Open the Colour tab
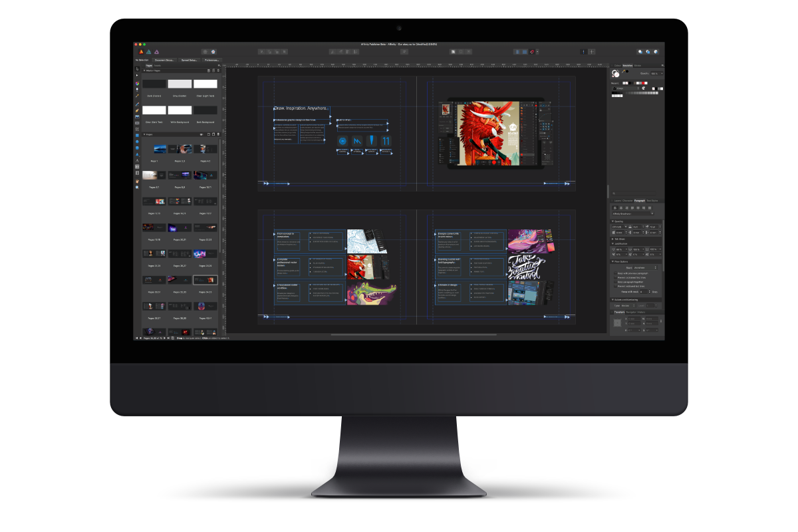 (617, 65)
